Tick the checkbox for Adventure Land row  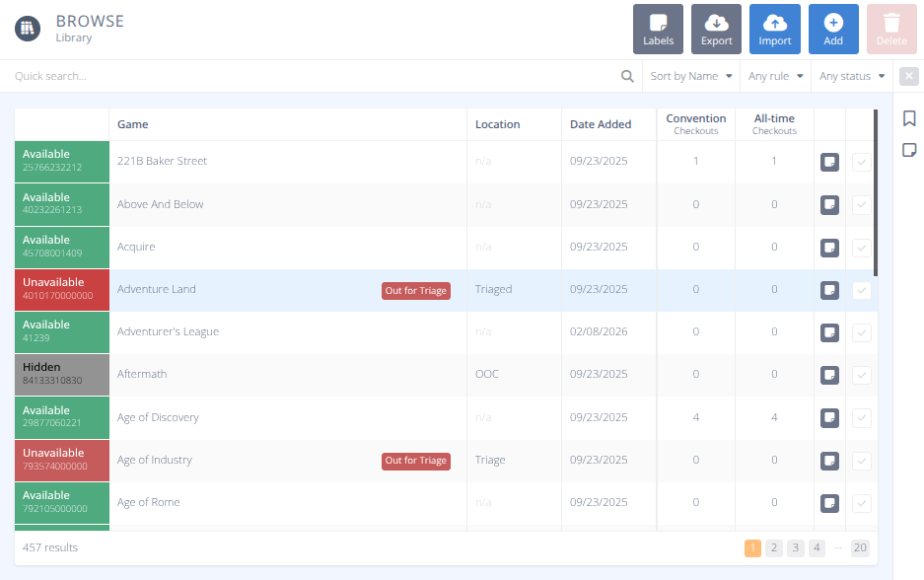coord(861,290)
